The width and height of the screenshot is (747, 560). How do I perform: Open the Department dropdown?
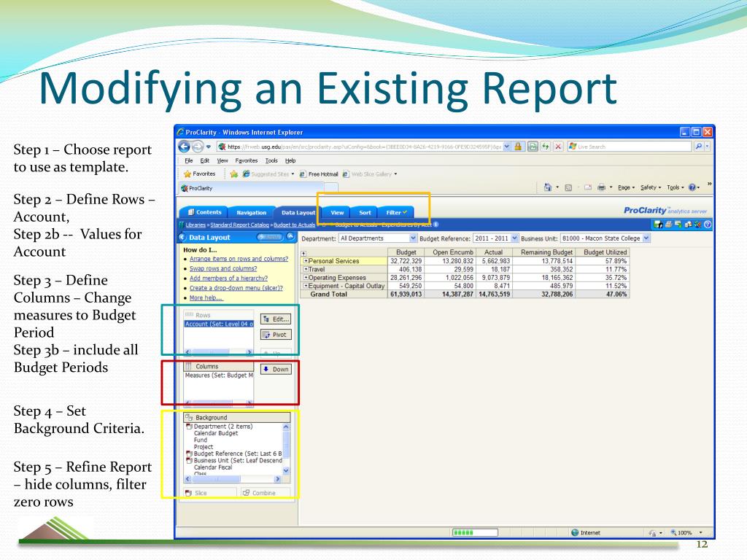pyautogui.click(x=413, y=238)
